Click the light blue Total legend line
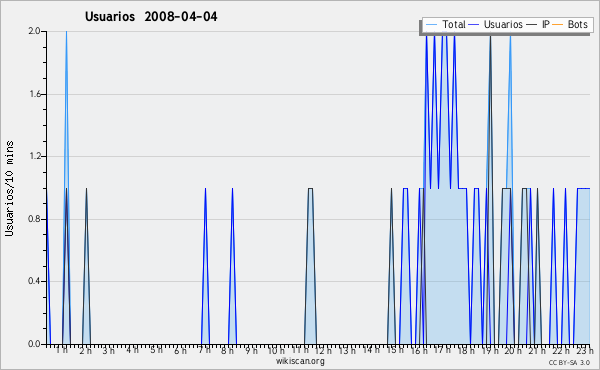Viewport: 600px width, 370px height. pyautogui.click(x=431, y=25)
